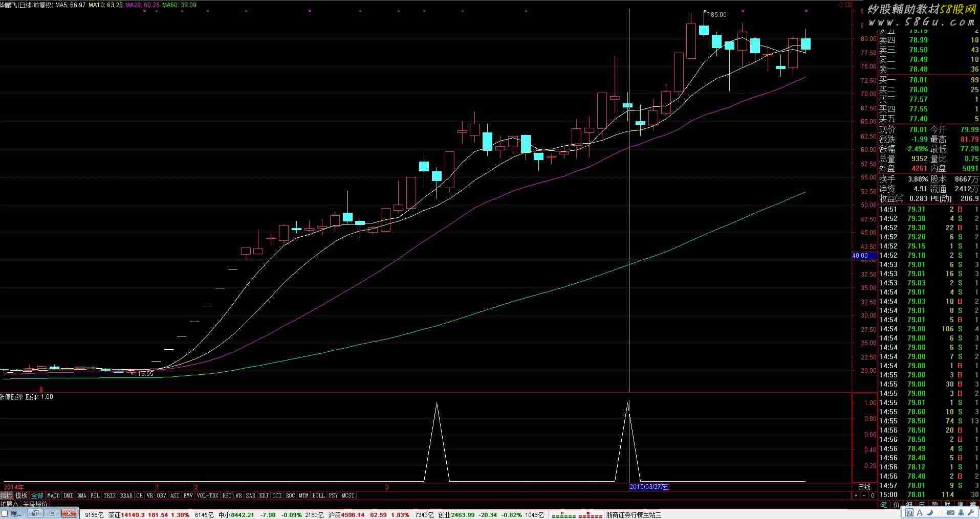Screen dimensions: 980x519
Task: Open the 笔 tab under tick list
Action: [x=884, y=505]
